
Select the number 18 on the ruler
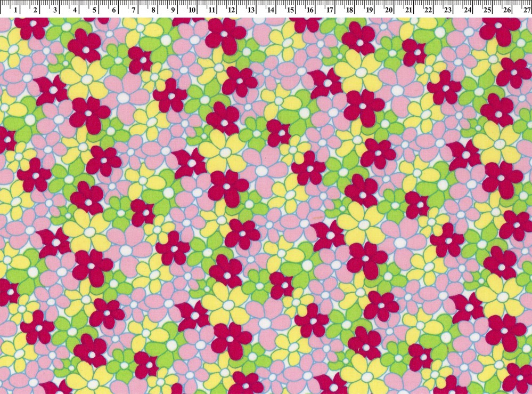tap(349, 10)
